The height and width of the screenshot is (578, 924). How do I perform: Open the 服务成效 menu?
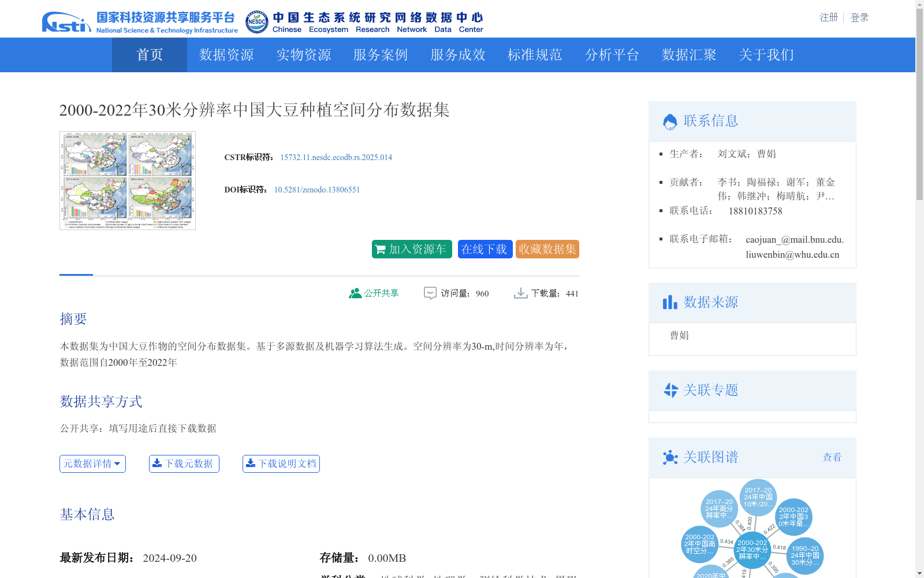(x=458, y=55)
